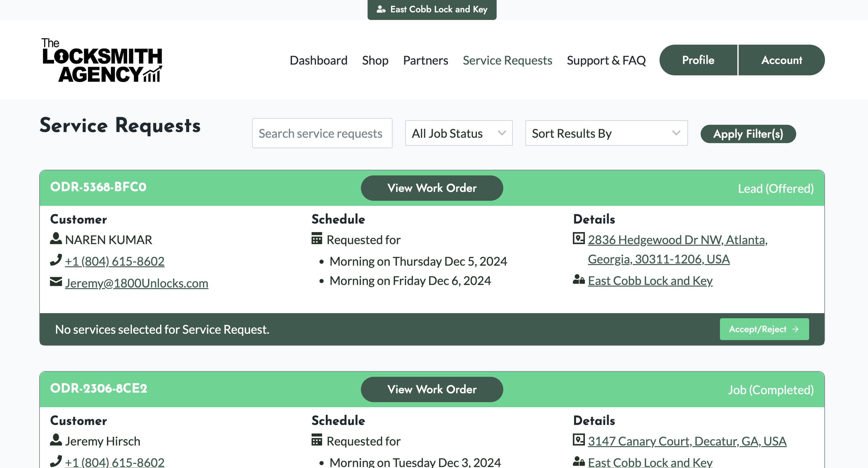Image resolution: width=868 pixels, height=468 pixels.
Task: Click View Work Order for ODR-5368-BFC0
Action: point(432,188)
